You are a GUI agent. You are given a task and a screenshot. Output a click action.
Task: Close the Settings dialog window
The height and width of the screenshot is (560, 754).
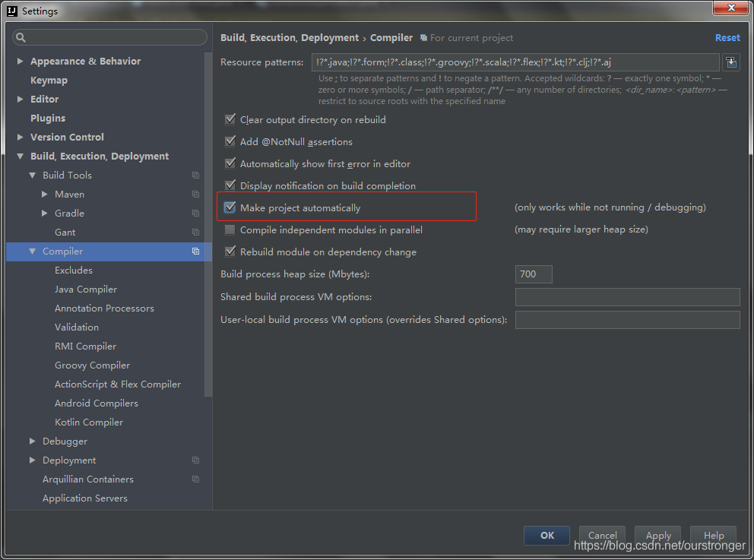point(730,8)
